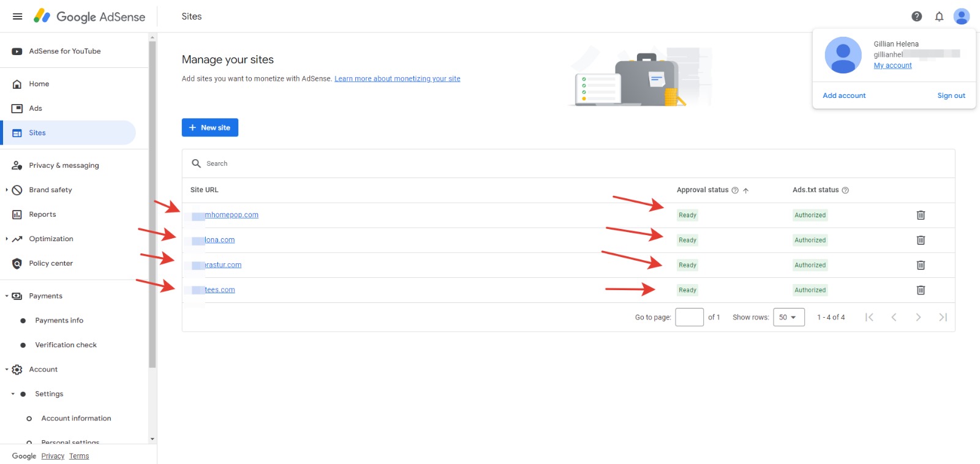Viewport: 980px width, 464px height.
Task: Open the My account link
Action: [892, 65]
